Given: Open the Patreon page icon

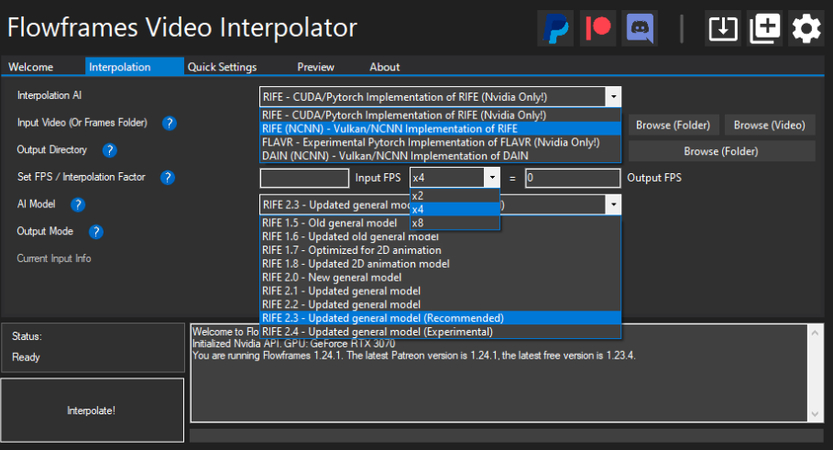Looking at the screenshot, I should point(598,28).
